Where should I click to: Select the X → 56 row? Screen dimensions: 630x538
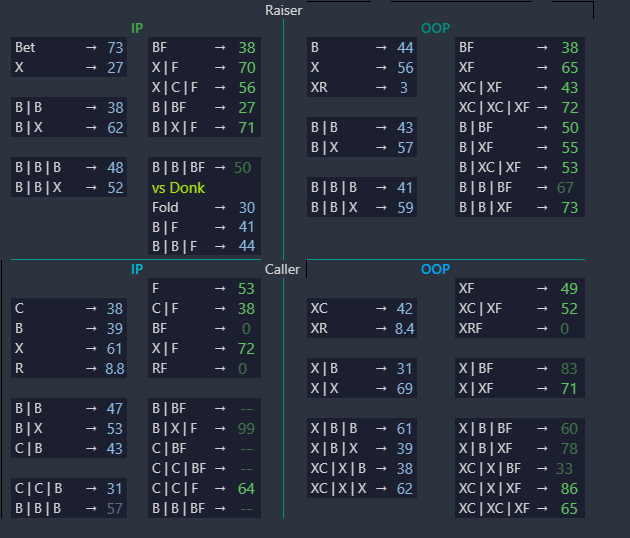point(362,67)
